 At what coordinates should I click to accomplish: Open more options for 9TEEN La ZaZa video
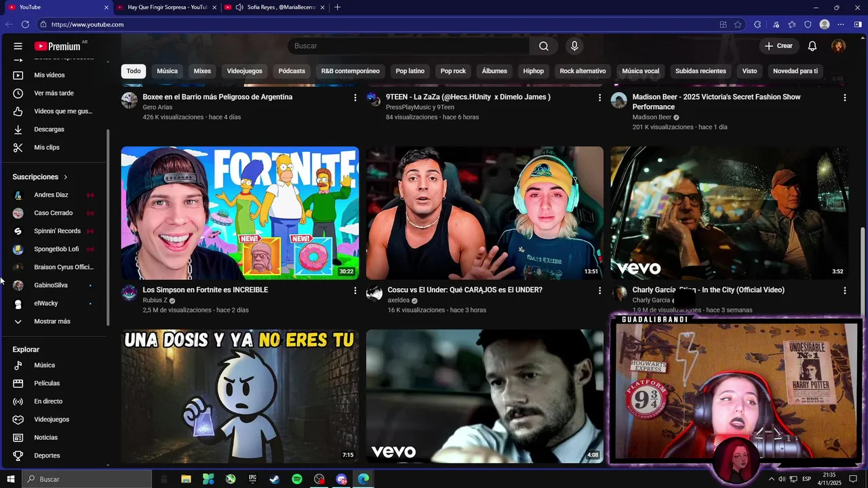click(599, 98)
